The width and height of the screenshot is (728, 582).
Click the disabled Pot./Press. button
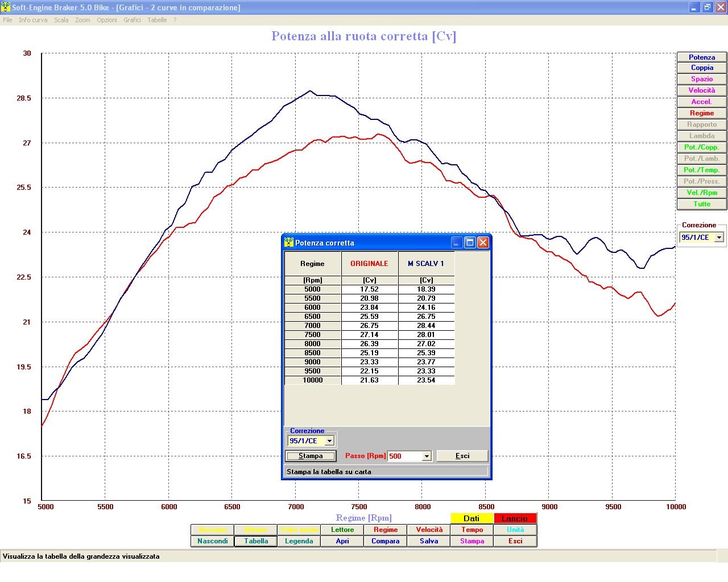[x=702, y=181]
